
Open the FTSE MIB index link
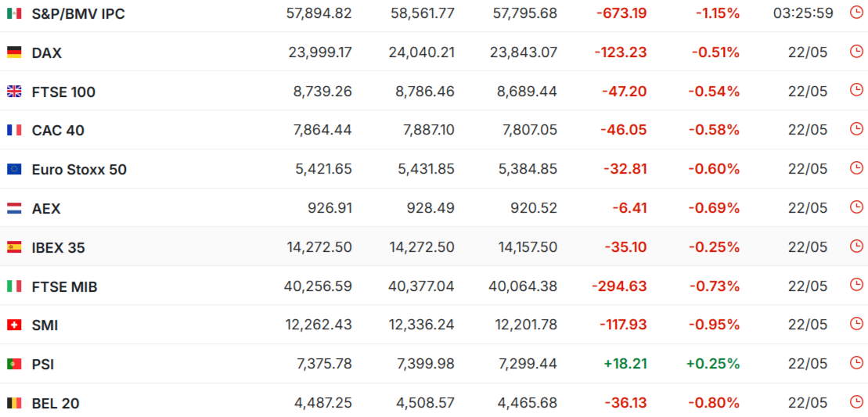[65, 286]
